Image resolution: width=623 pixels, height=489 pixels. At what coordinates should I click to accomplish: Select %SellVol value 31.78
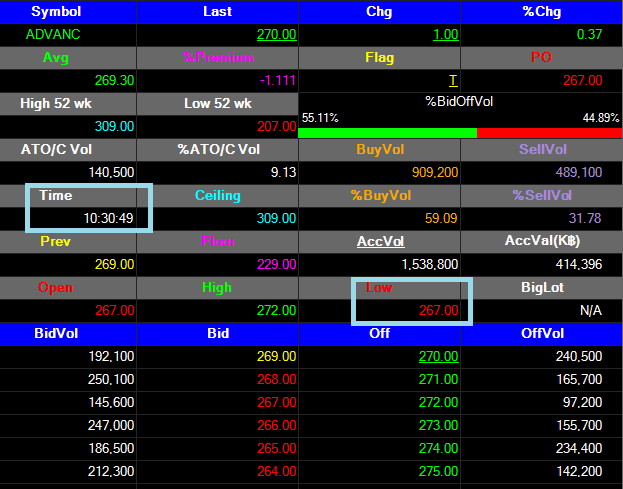point(585,218)
